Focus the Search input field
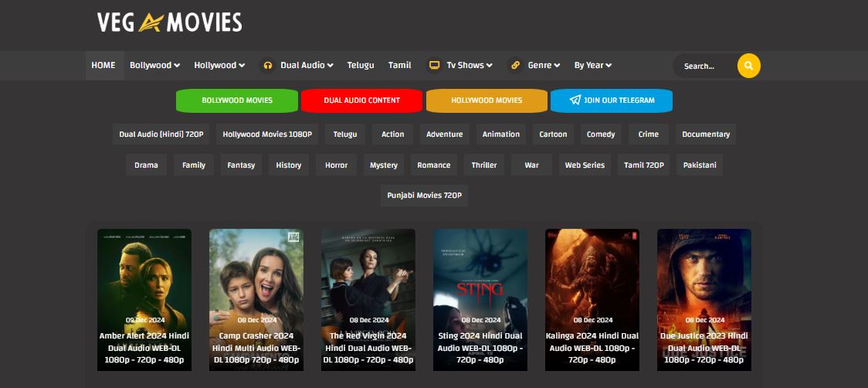868x388 pixels. 706,66
